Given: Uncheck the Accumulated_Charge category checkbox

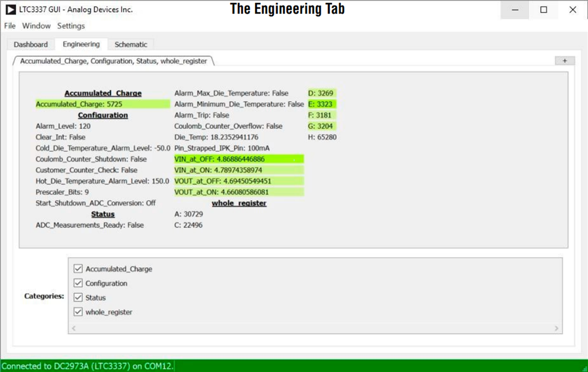Looking at the screenshot, I should click(77, 269).
